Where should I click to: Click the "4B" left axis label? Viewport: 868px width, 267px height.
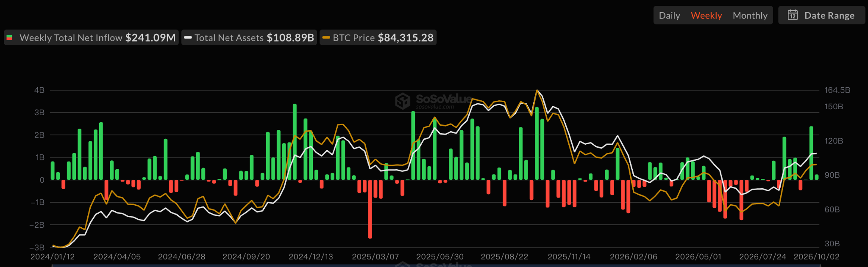(39, 90)
